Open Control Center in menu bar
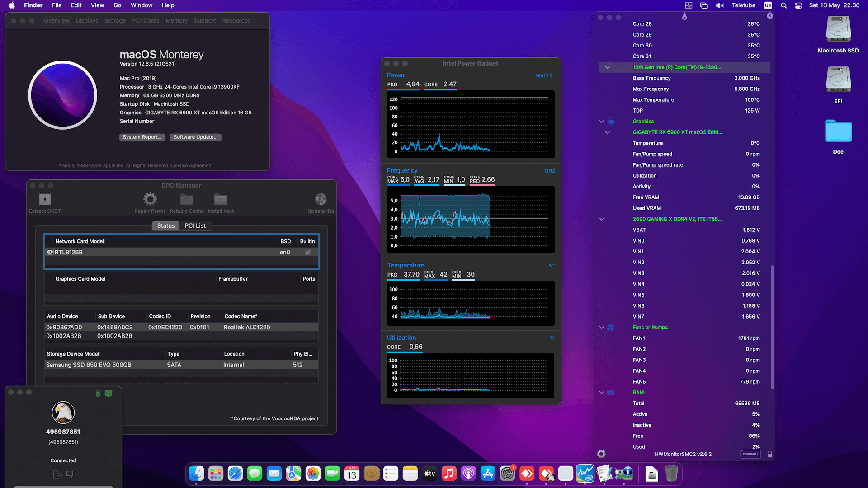The height and width of the screenshot is (488, 868). point(798,5)
